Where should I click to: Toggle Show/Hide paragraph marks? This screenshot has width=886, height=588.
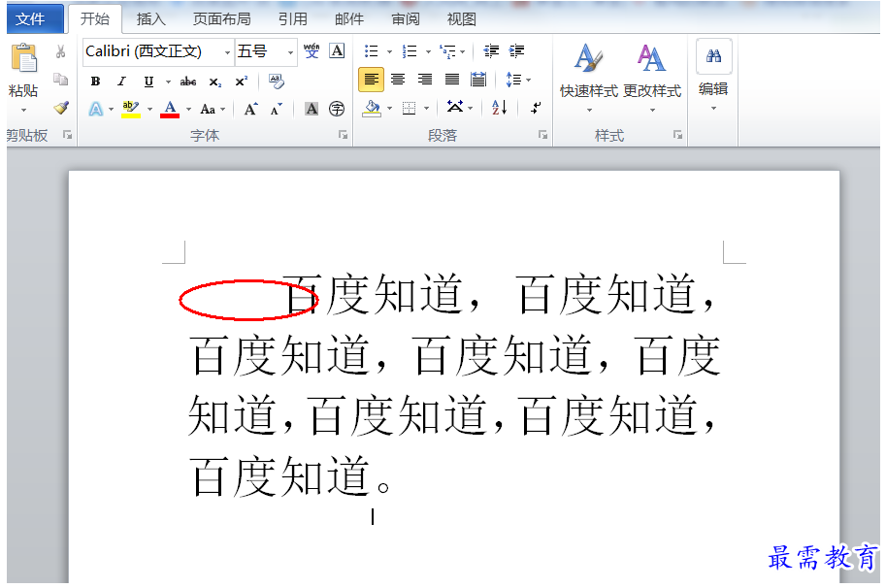pyautogui.click(x=536, y=108)
